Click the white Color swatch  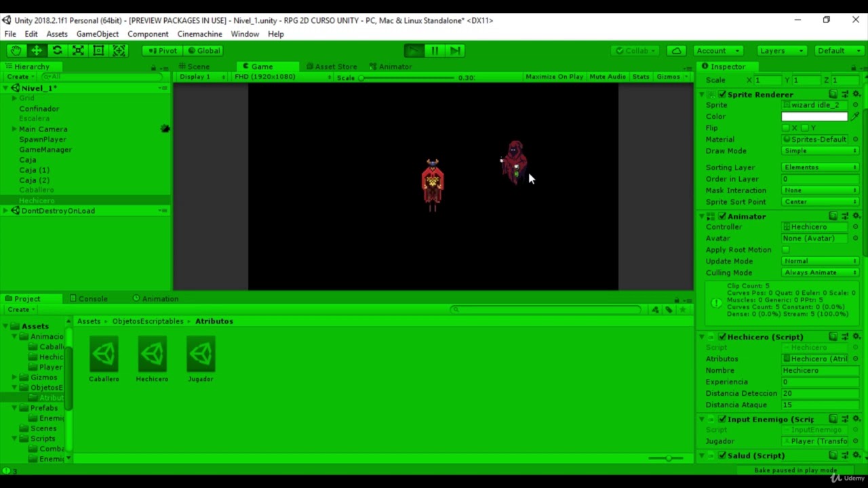814,117
